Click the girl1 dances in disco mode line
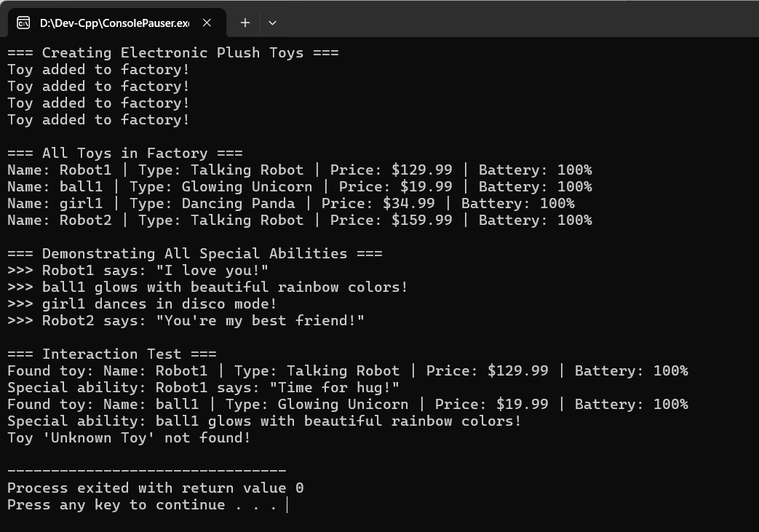Screen dimensions: 759x532 pyautogui.click(x=142, y=303)
